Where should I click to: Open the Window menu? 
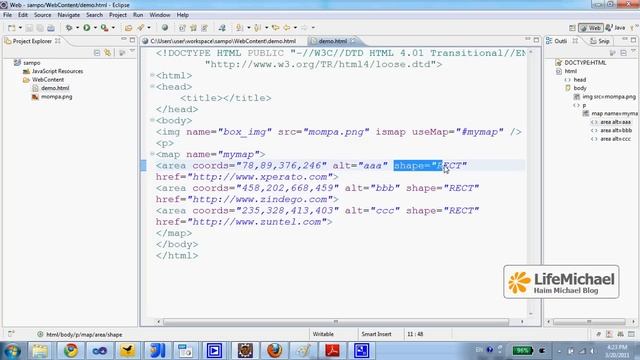pyautogui.click(x=160, y=15)
